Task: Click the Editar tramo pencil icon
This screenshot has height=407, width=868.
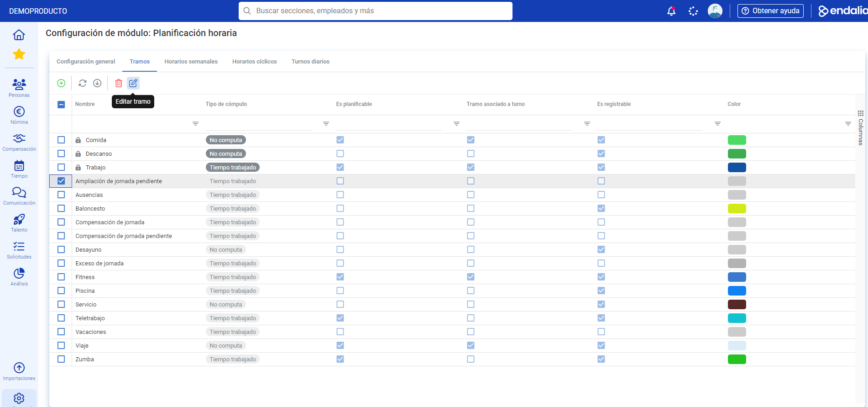Action: (x=133, y=83)
